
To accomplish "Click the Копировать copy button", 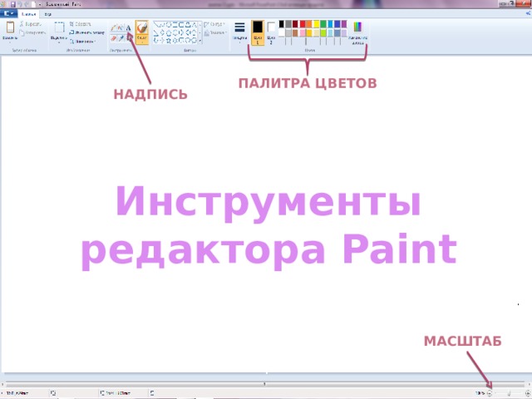I will [x=32, y=32].
